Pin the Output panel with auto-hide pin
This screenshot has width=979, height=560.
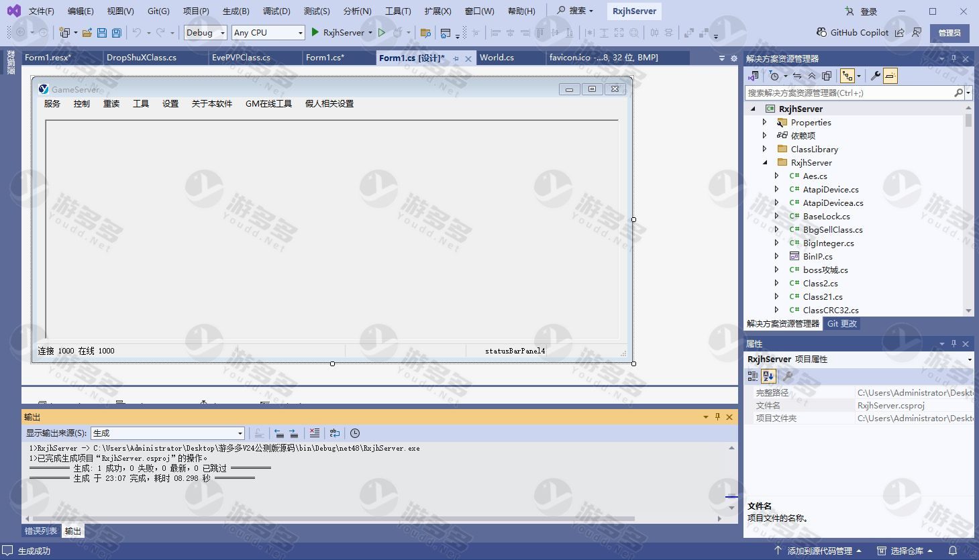pos(717,417)
